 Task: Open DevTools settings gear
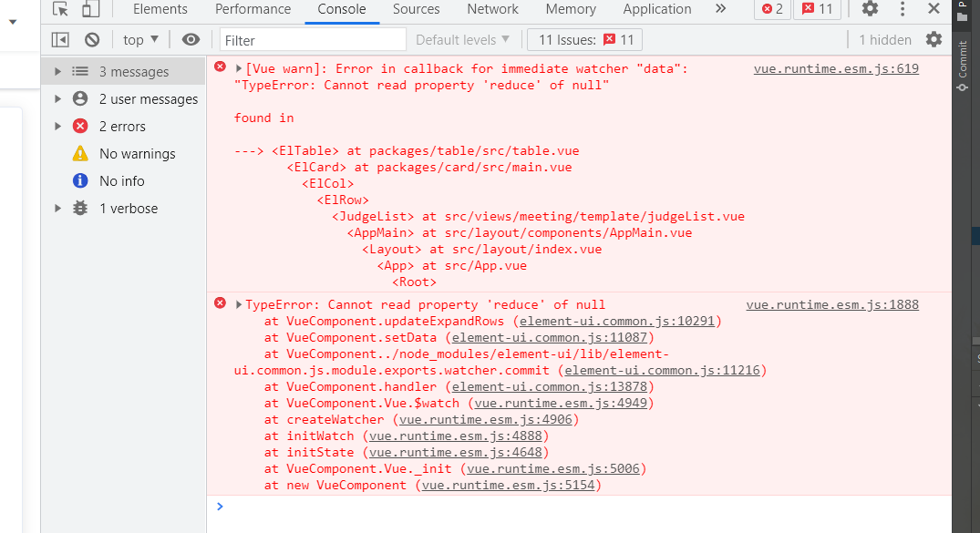pos(869,9)
